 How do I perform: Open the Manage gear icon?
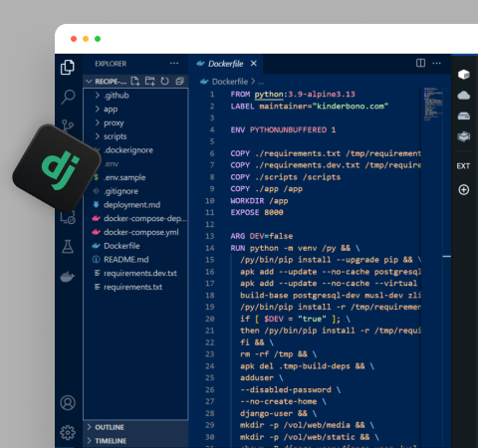click(68, 432)
